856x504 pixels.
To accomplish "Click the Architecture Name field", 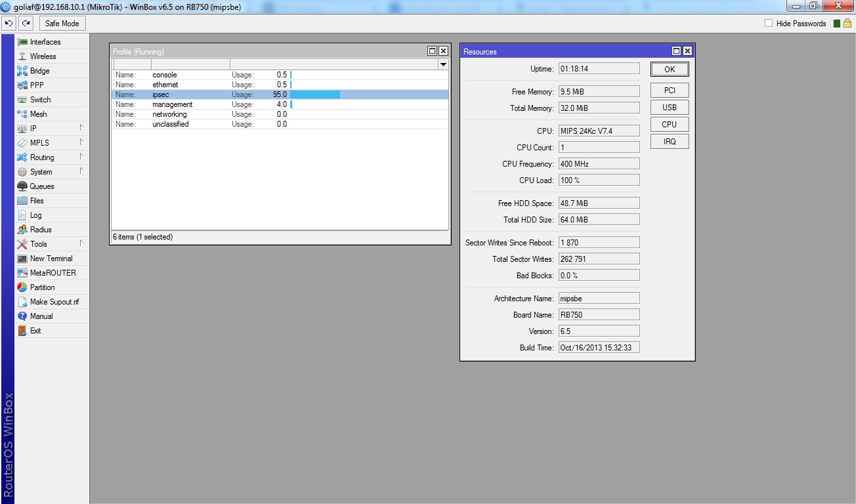I will click(599, 299).
